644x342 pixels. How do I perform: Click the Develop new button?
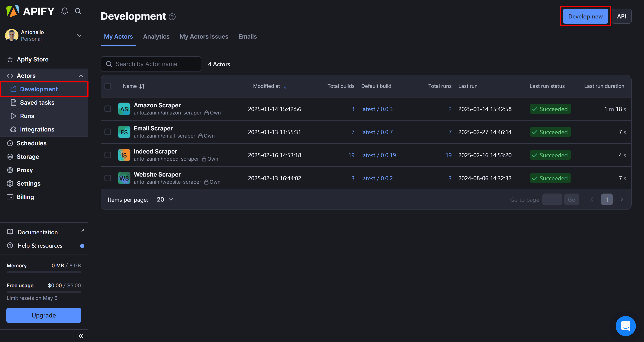(585, 17)
